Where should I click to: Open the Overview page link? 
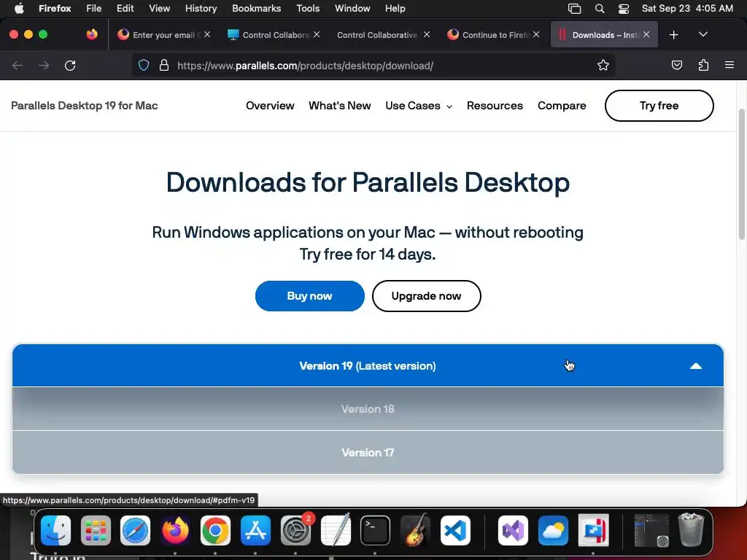click(270, 106)
